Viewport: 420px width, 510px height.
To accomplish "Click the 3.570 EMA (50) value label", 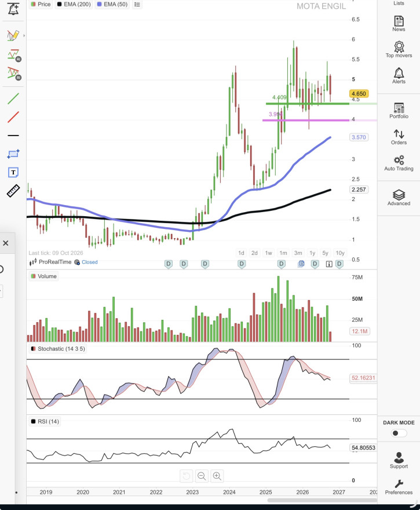I will [359, 137].
